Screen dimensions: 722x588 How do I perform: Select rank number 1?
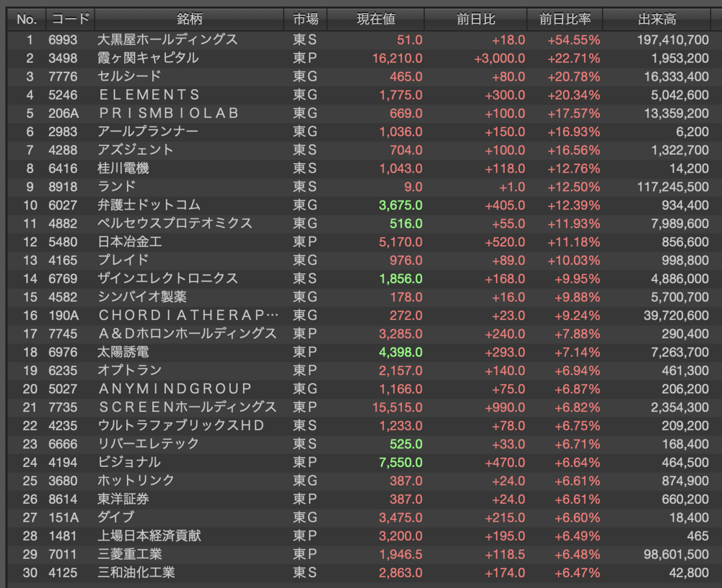coord(30,40)
